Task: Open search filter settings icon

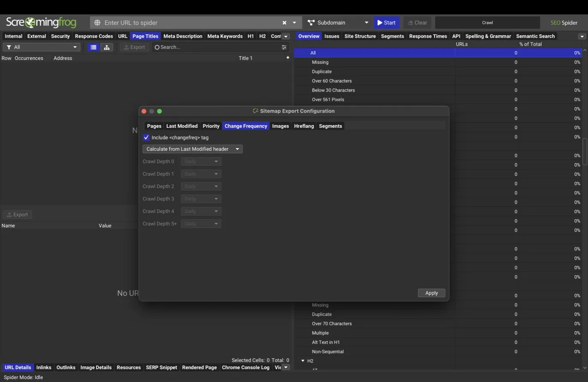Action: 284,47
